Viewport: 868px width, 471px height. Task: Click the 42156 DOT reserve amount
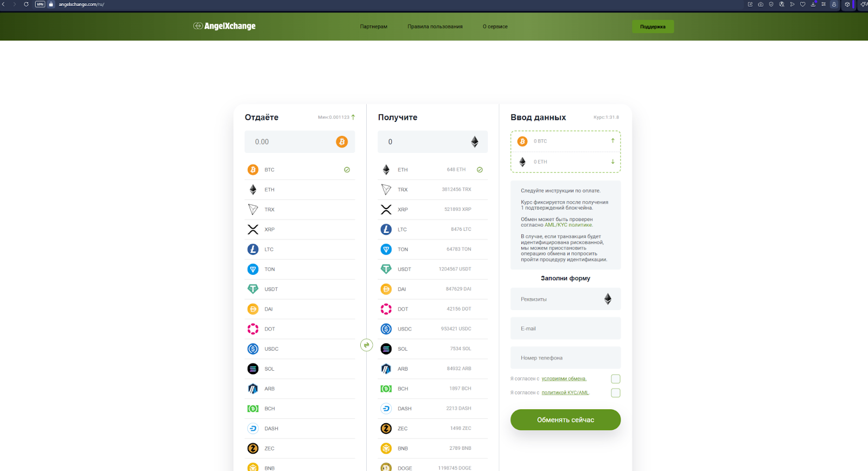[x=459, y=309]
